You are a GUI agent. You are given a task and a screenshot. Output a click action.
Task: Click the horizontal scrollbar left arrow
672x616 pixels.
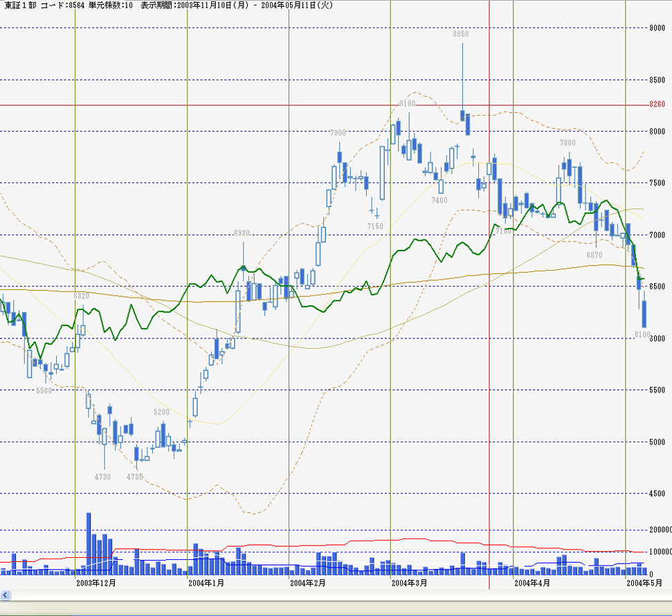coord(6,595)
